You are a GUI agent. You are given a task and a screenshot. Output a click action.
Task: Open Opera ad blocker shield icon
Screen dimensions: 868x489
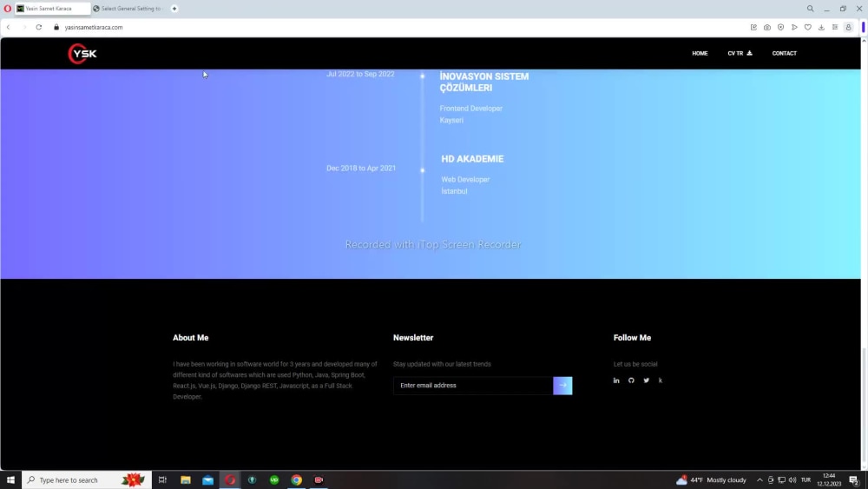click(780, 27)
